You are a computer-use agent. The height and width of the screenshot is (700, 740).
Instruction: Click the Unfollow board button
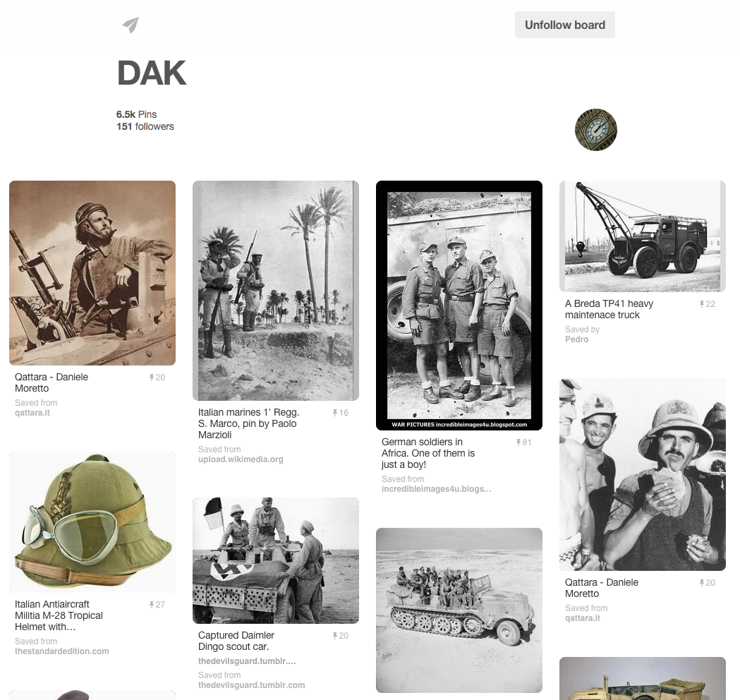(x=565, y=25)
